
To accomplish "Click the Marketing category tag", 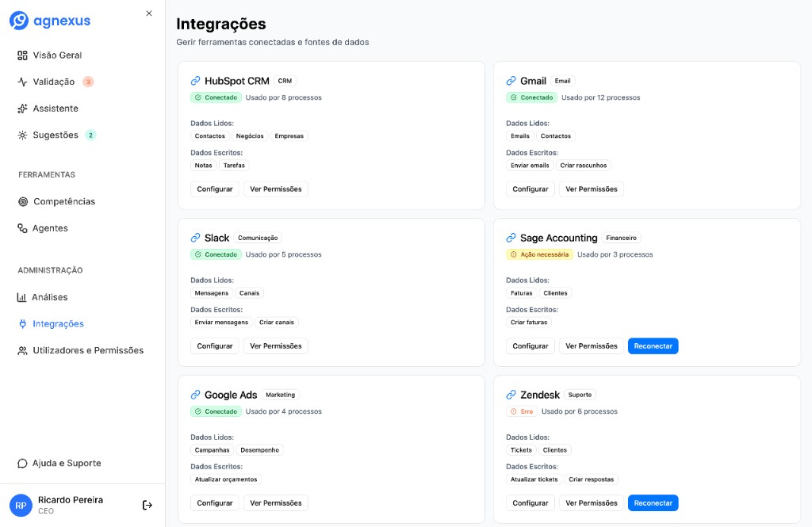I will pos(280,395).
